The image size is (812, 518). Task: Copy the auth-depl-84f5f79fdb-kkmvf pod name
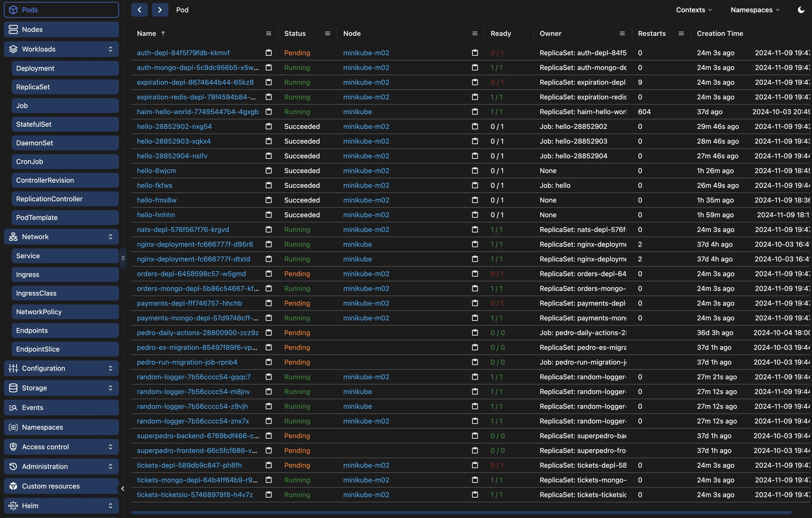click(268, 53)
